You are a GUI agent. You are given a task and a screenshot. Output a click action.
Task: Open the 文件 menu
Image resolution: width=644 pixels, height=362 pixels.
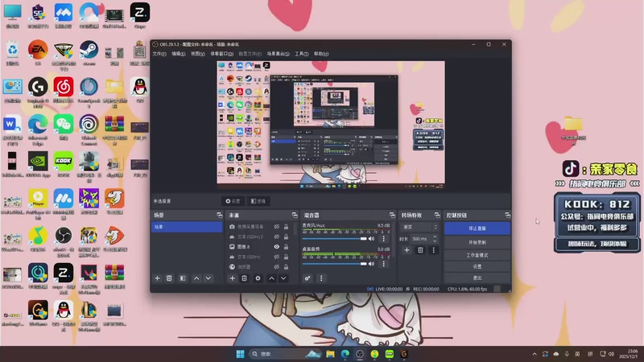point(159,54)
